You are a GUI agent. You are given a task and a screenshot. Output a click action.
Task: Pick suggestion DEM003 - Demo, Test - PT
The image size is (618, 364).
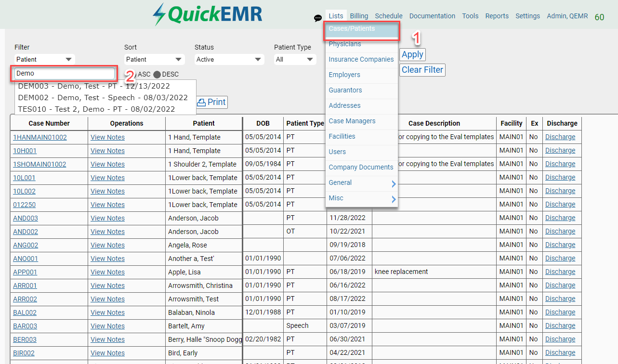pyautogui.click(x=105, y=86)
